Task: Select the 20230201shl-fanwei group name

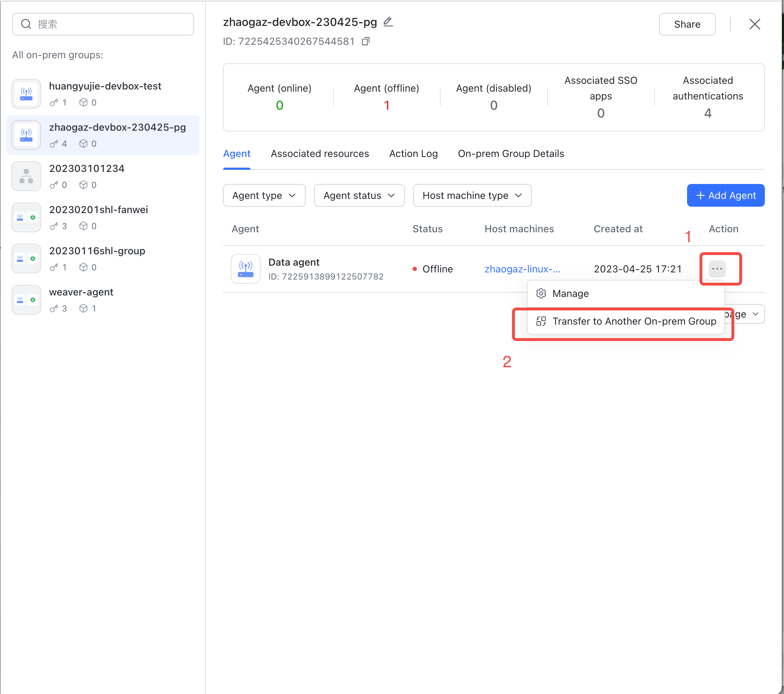Action: (98, 210)
